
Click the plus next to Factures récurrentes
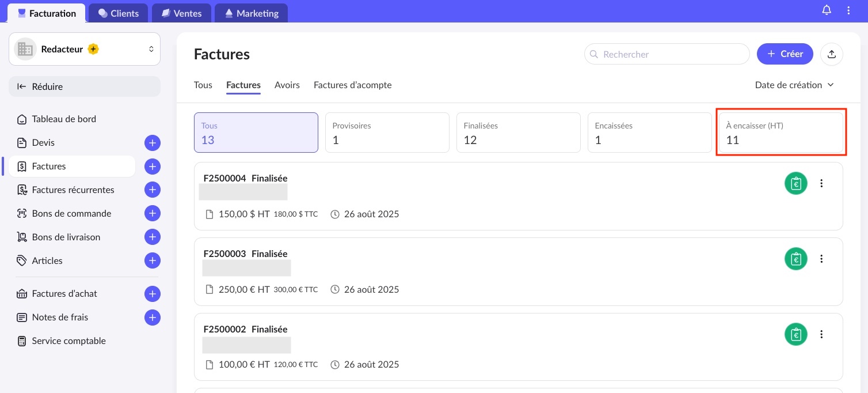[152, 190]
